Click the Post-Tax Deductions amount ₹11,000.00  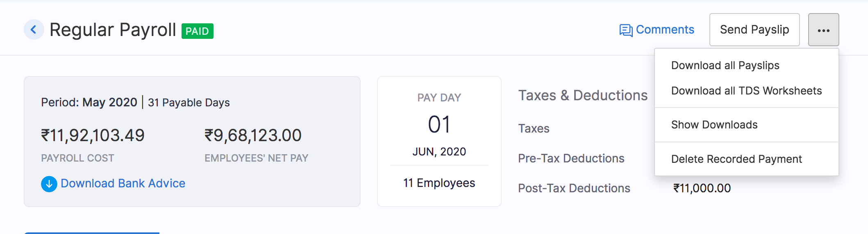pos(702,188)
